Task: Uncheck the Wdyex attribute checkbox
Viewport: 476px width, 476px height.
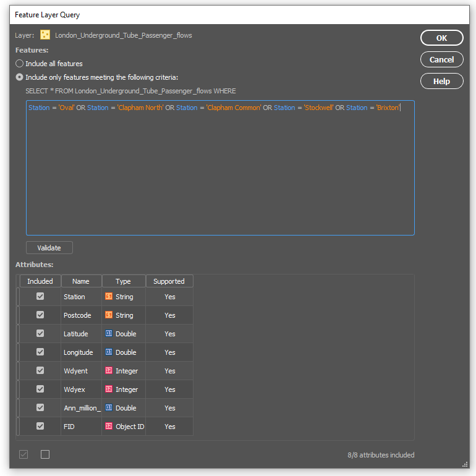Action: coord(40,389)
